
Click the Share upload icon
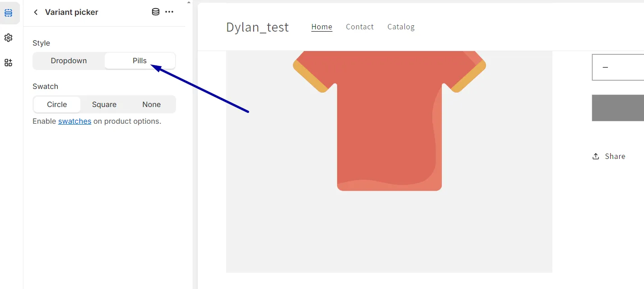pyautogui.click(x=596, y=156)
